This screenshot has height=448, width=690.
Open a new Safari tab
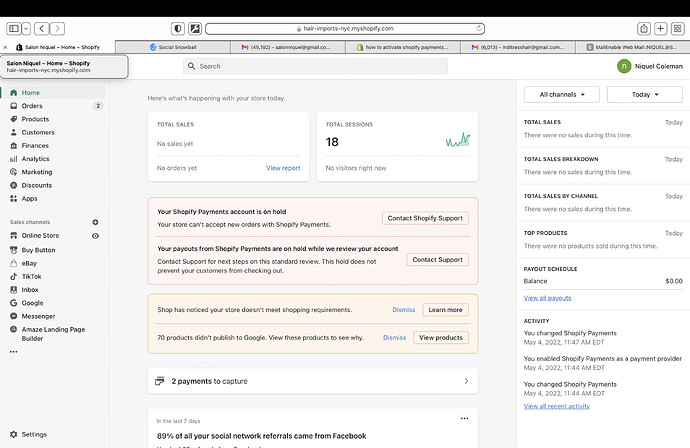point(661,29)
